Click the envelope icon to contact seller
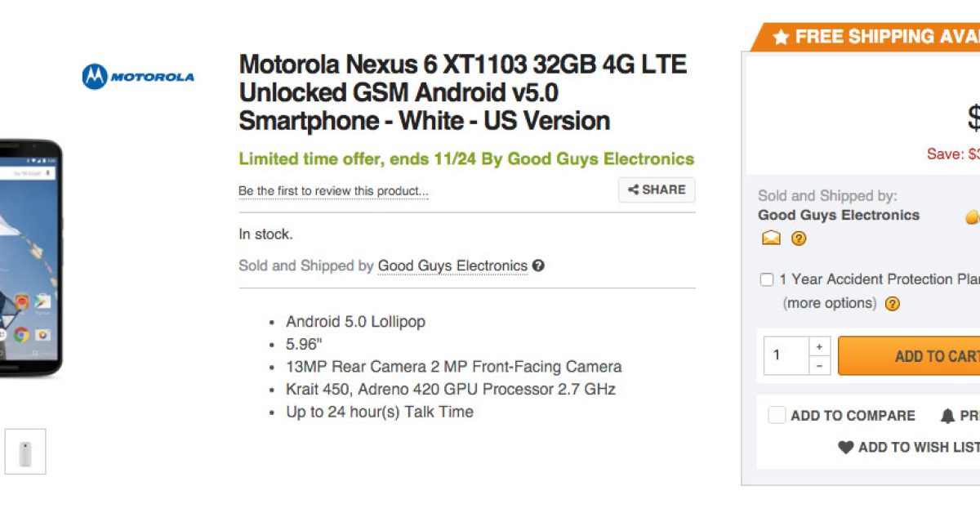The height and width of the screenshot is (513, 980). click(x=771, y=239)
